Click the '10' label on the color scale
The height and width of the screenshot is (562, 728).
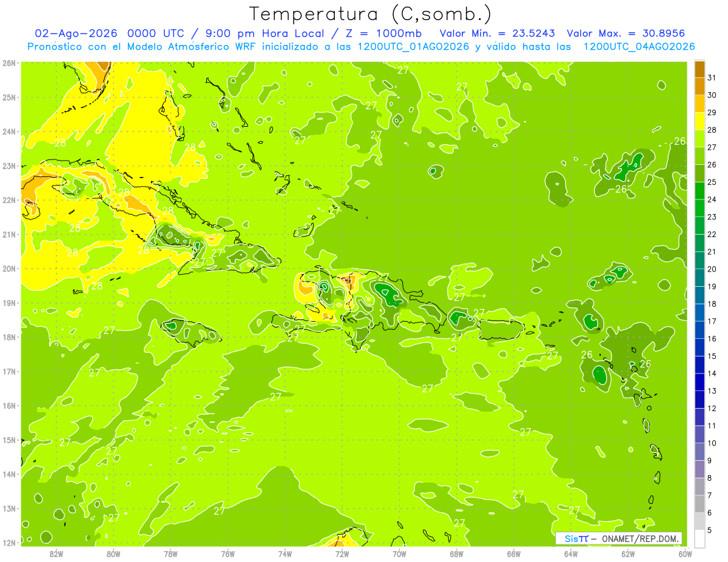pyautogui.click(x=712, y=443)
